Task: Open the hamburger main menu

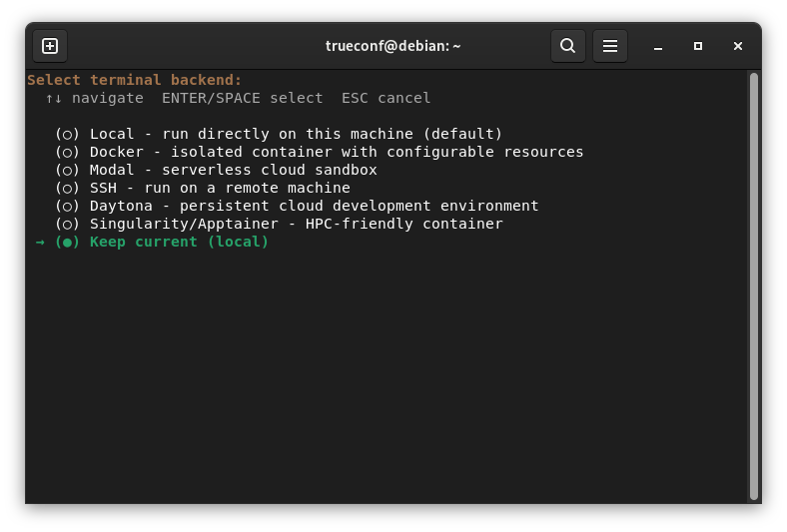Action: pos(610,46)
